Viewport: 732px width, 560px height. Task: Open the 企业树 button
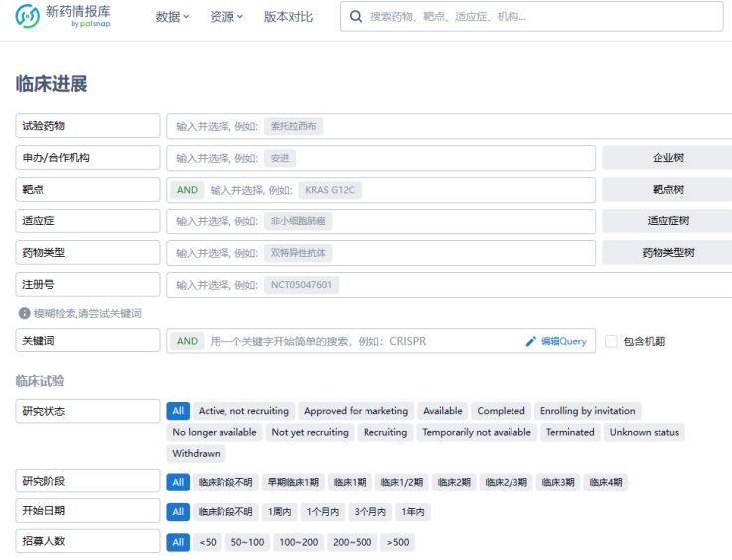[666, 158]
